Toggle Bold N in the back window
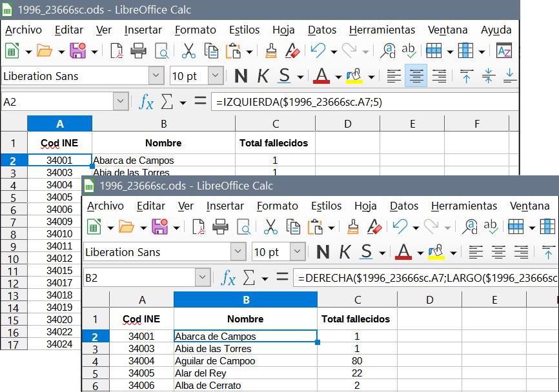This screenshot has width=559, height=392. 241,76
